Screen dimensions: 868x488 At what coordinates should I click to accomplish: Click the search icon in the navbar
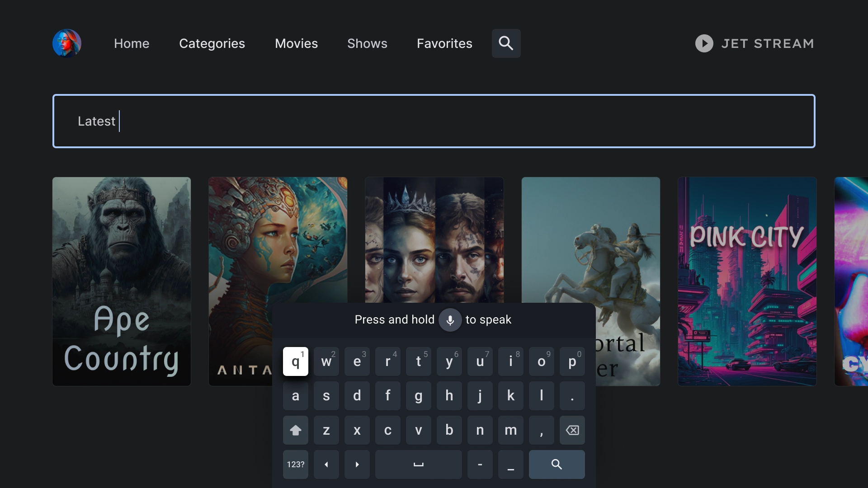(x=505, y=43)
